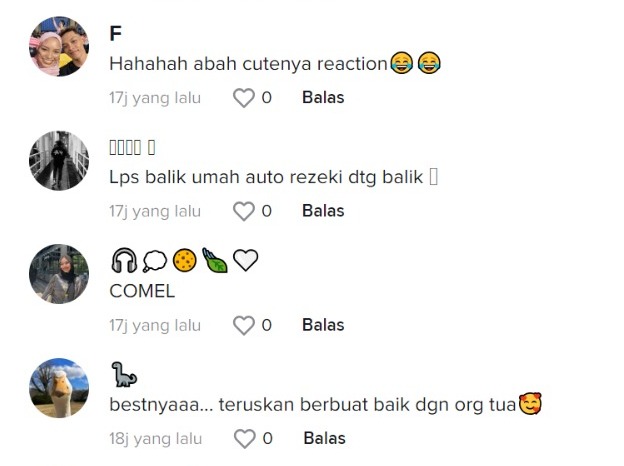Reply (Balas) to the 'bestnyaaa' comment
This screenshot has height=466, width=624.
[x=324, y=438]
